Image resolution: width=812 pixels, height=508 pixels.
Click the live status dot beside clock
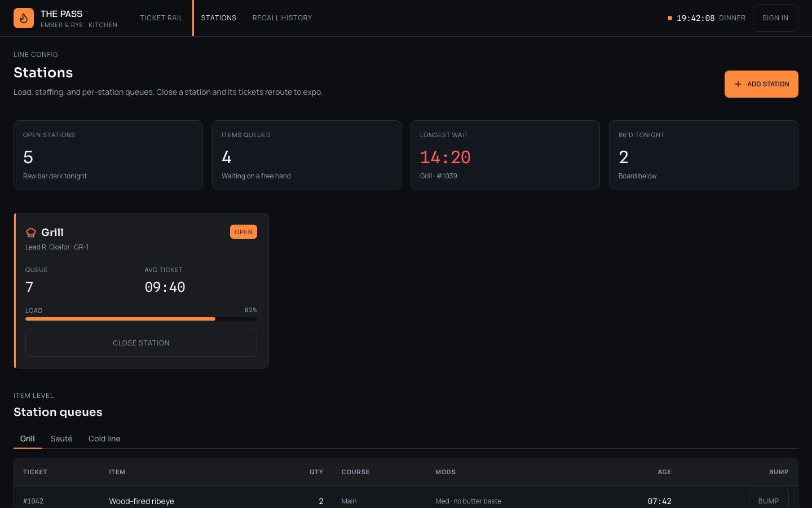pyautogui.click(x=670, y=18)
